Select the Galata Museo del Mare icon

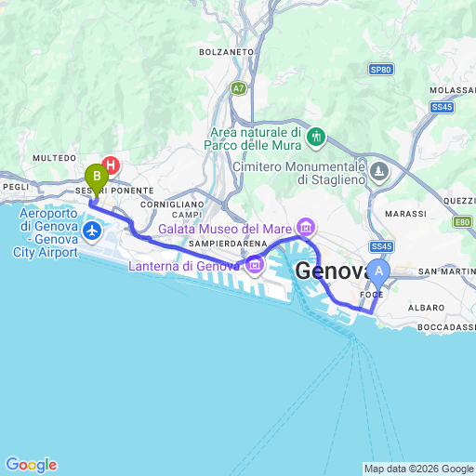click(306, 228)
